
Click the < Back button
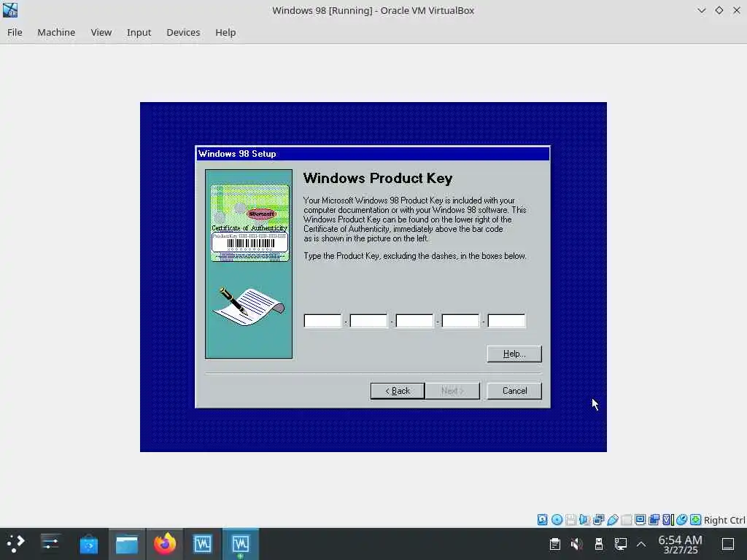click(398, 391)
